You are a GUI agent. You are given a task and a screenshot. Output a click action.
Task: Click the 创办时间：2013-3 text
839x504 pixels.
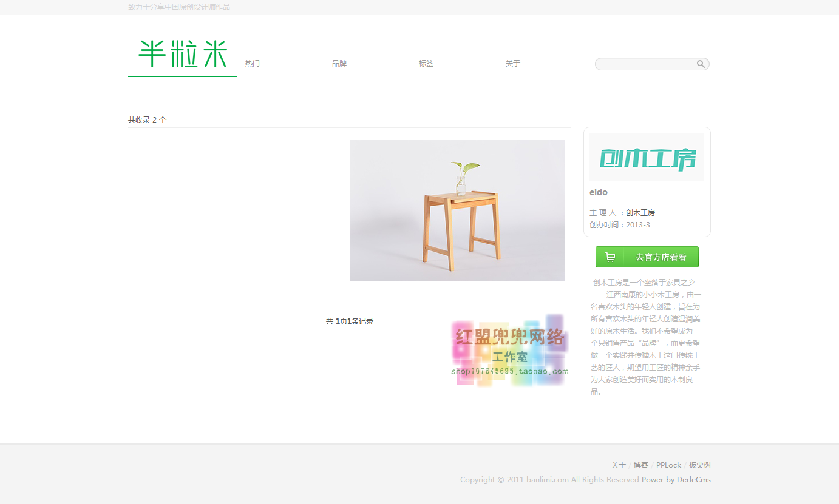pyautogui.click(x=620, y=225)
